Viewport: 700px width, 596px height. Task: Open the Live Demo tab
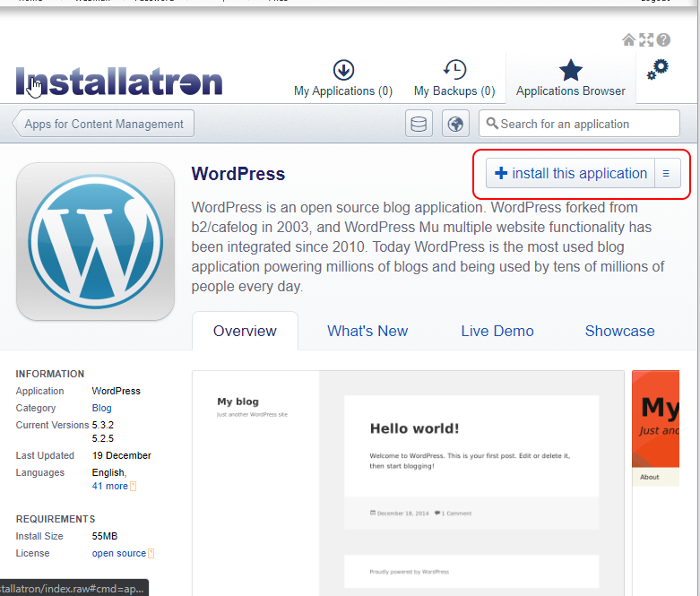pos(497,332)
